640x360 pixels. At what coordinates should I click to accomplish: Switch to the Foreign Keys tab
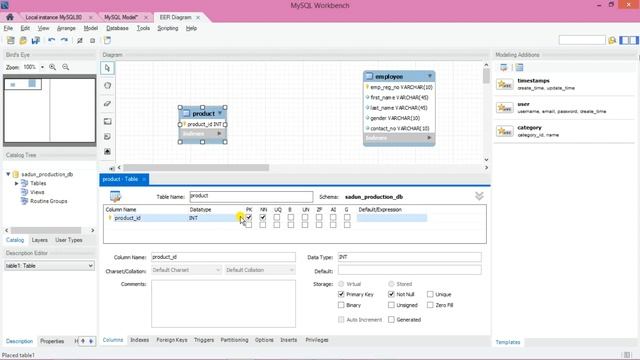pyautogui.click(x=172, y=340)
